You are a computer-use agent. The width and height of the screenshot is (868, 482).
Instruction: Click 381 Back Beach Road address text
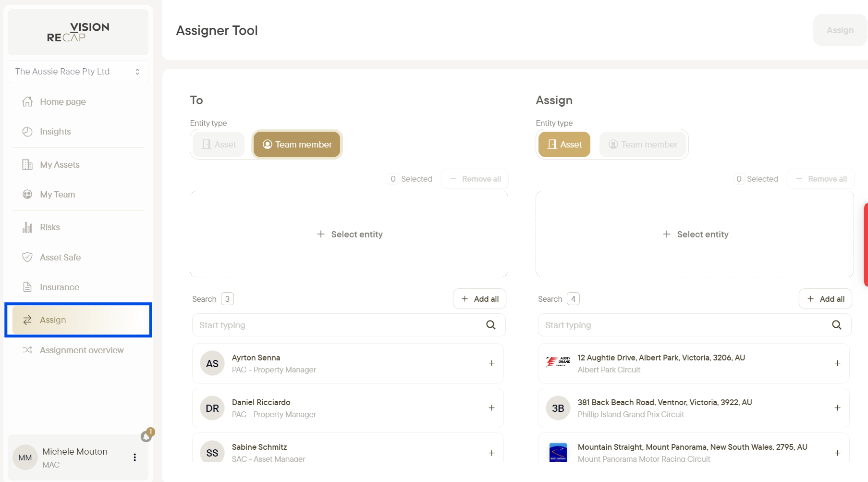[x=665, y=402]
